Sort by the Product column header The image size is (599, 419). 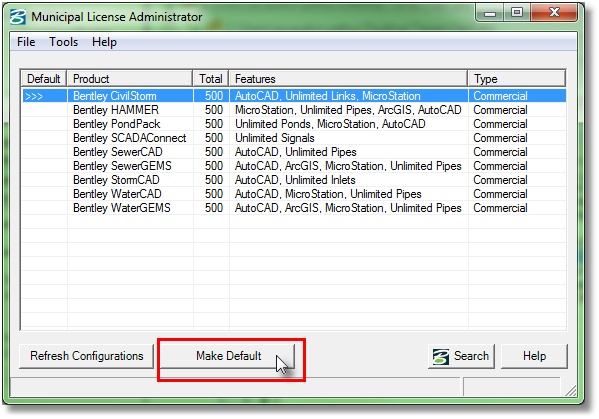coord(130,79)
